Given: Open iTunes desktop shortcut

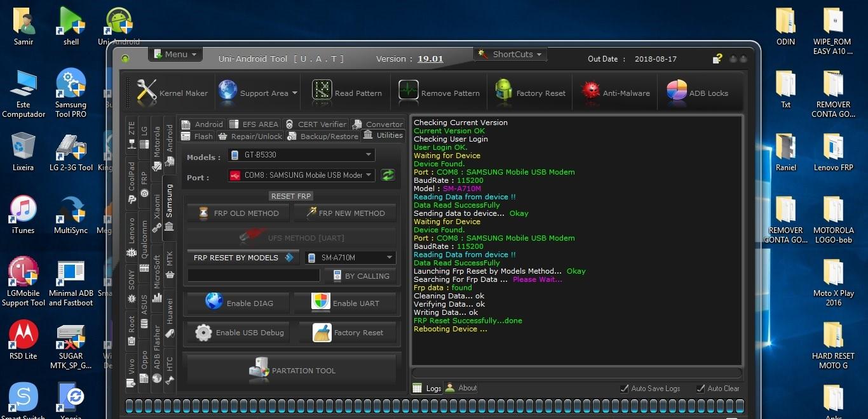Looking at the screenshot, I should [24, 215].
